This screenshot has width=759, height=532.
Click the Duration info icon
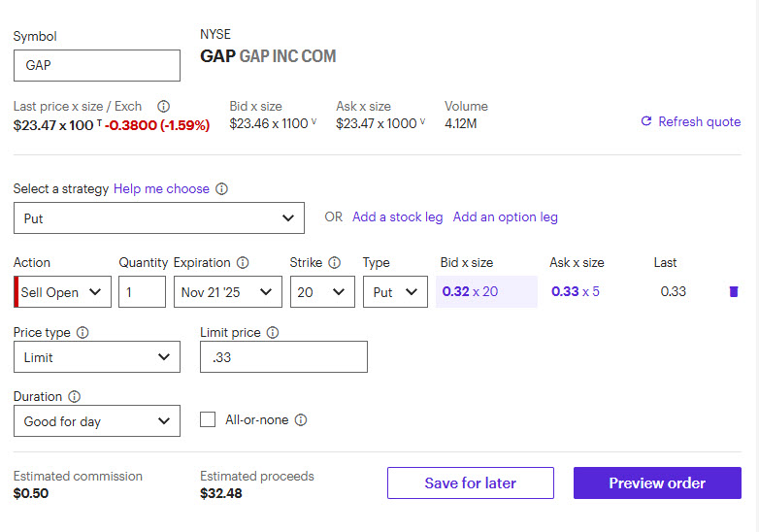click(75, 397)
